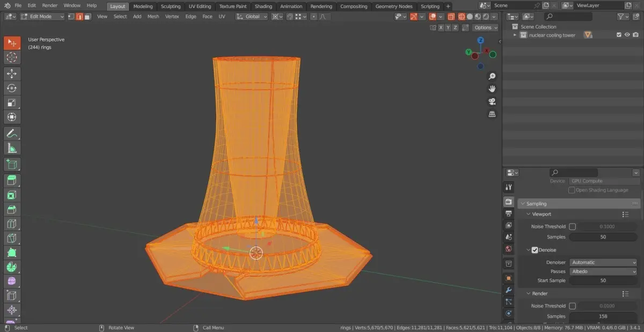Tick the Open Shading Language checkbox
The height and width of the screenshot is (332, 644).
pos(572,190)
